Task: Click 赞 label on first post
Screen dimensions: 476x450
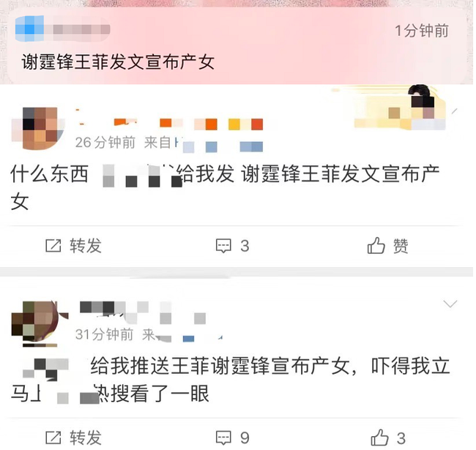Action: [x=401, y=246]
